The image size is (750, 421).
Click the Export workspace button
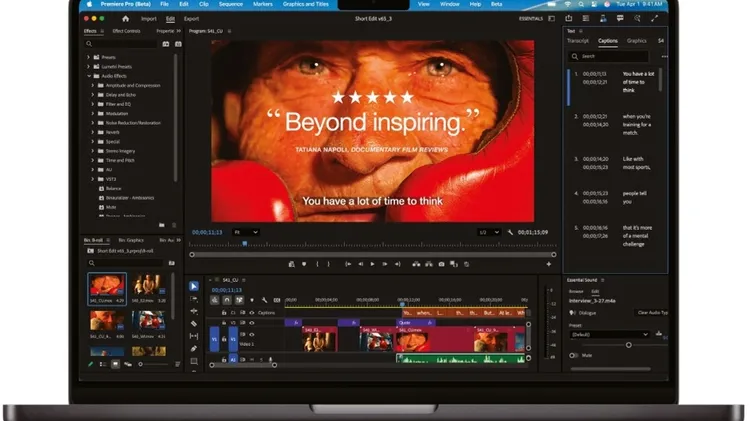(x=191, y=18)
